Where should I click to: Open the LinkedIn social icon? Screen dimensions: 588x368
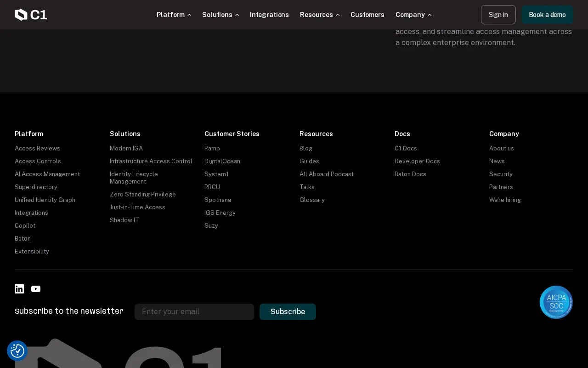(19, 289)
